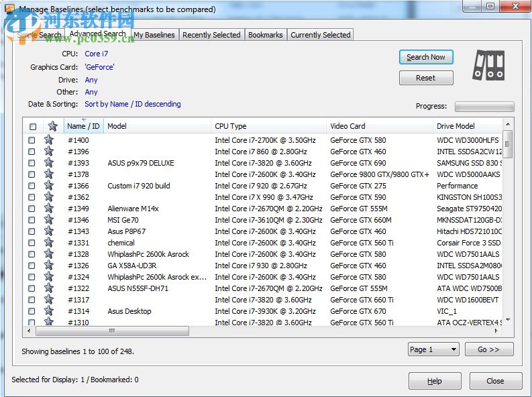Click the scroll up arrow of the list

pos(508,125)
